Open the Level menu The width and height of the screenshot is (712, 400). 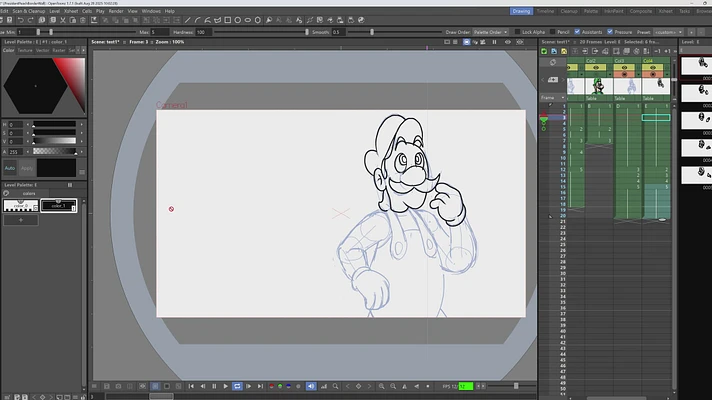(54, 11)
